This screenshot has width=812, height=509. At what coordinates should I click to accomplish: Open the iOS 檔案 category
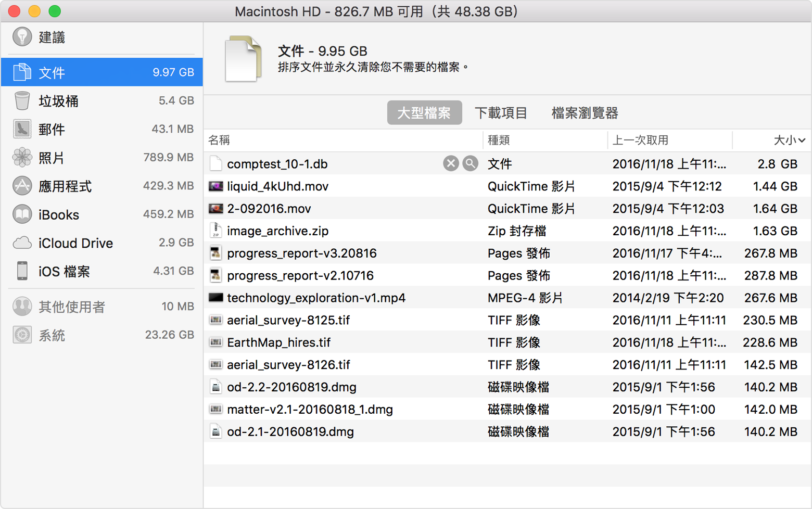coord(64,271)
